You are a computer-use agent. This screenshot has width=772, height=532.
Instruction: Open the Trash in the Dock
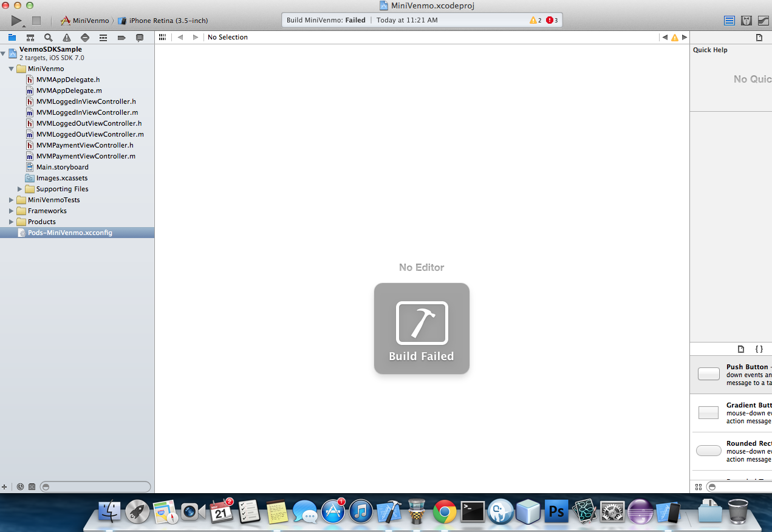(738, 511)
